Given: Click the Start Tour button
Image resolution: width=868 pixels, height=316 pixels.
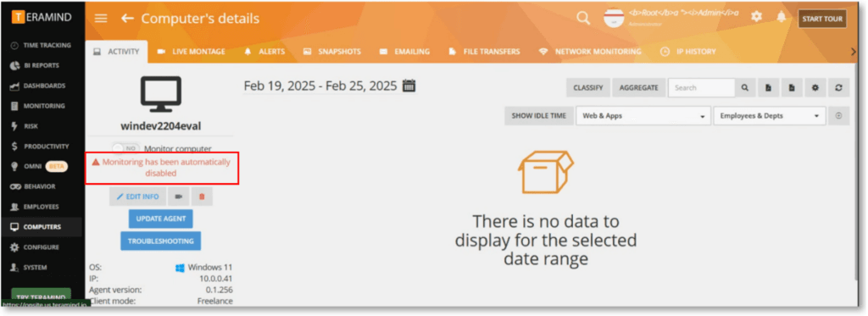Looking at the screenshot, I should [822, 19].
